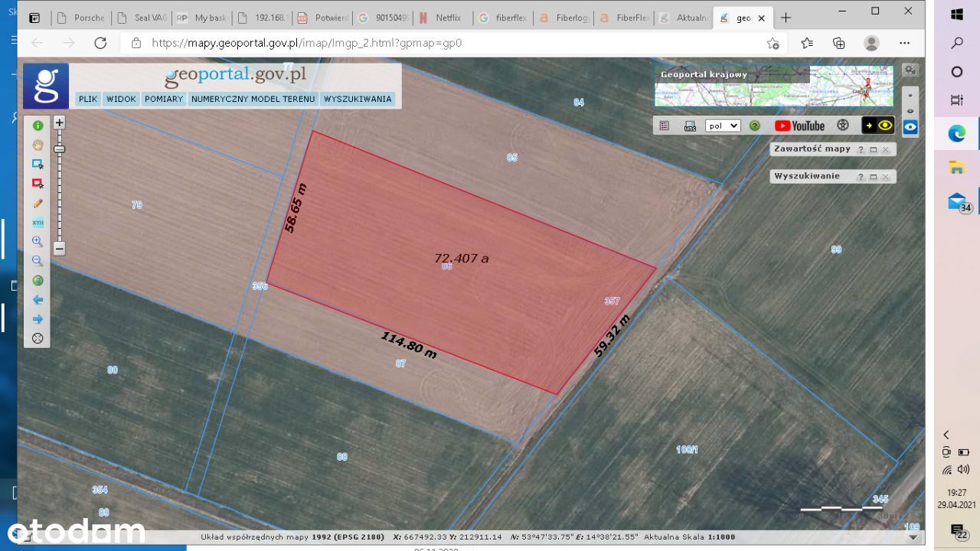The height and width of the screenshot is (551, 980).
Task: Open the legend list icon
Action: click(x=665, y=126)
